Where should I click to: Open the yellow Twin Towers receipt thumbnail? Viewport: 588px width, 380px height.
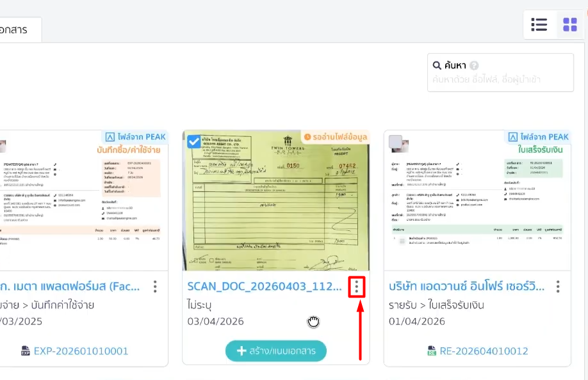click(275, 200)
